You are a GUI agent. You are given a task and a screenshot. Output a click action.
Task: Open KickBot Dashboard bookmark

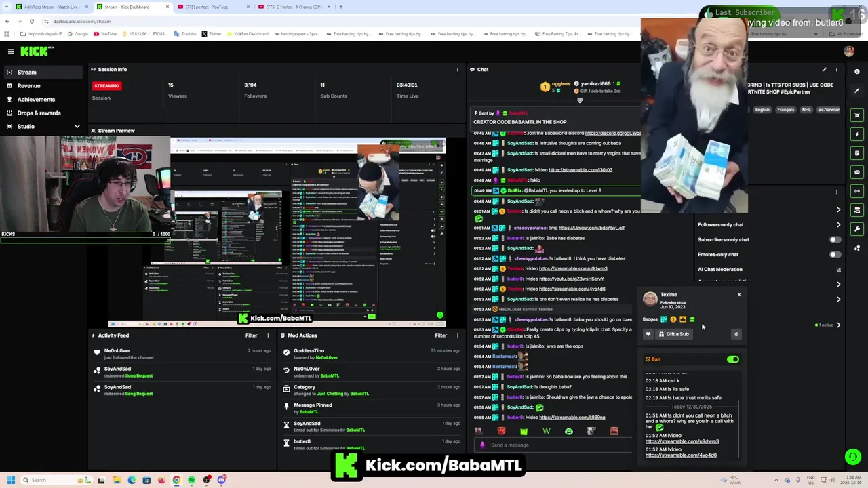click(247, 34)
